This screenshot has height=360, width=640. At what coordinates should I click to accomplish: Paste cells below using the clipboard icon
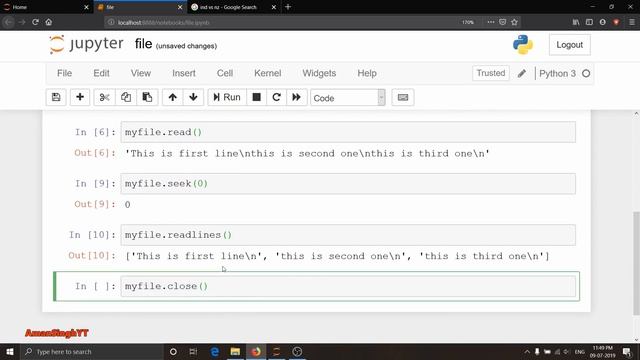[x=147, y=97]
